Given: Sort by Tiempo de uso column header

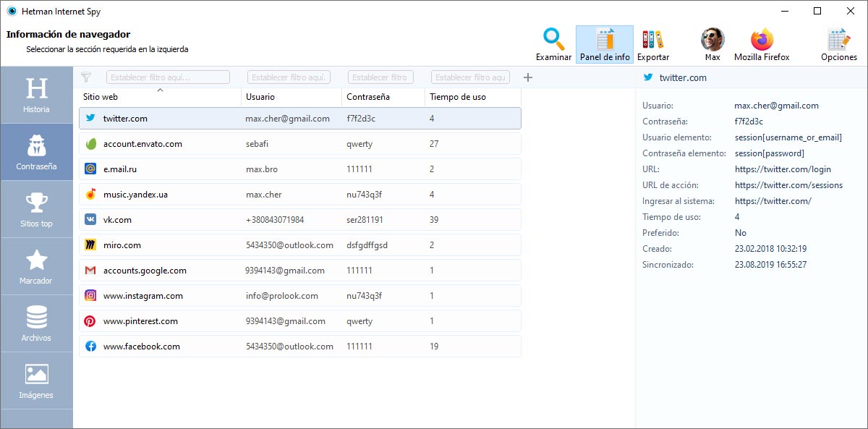Looking at the screenshot, I should (x=473, y=97).
